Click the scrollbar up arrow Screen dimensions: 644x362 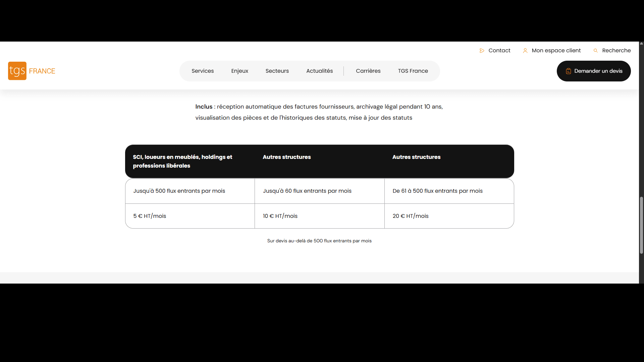click(641, 44)
